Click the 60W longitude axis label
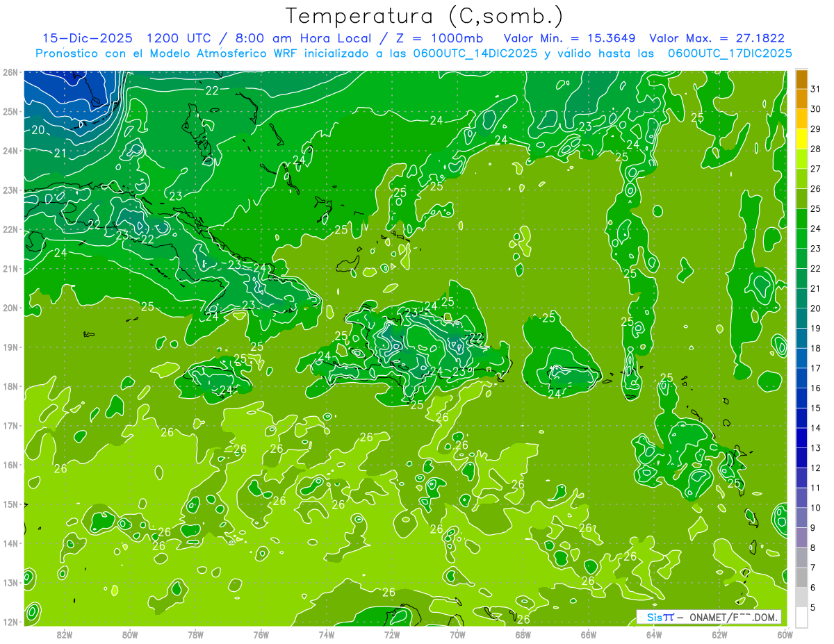Image resolution: width=834 pixels, height=644 pixels. click(785, 634)
